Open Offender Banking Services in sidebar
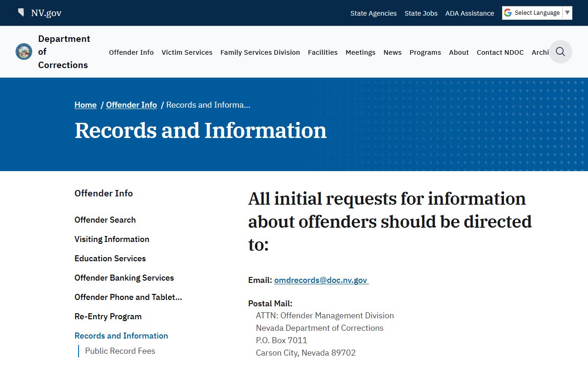This screenshot has height=368, width=588. pyautogui.click(x=124, y=278)
